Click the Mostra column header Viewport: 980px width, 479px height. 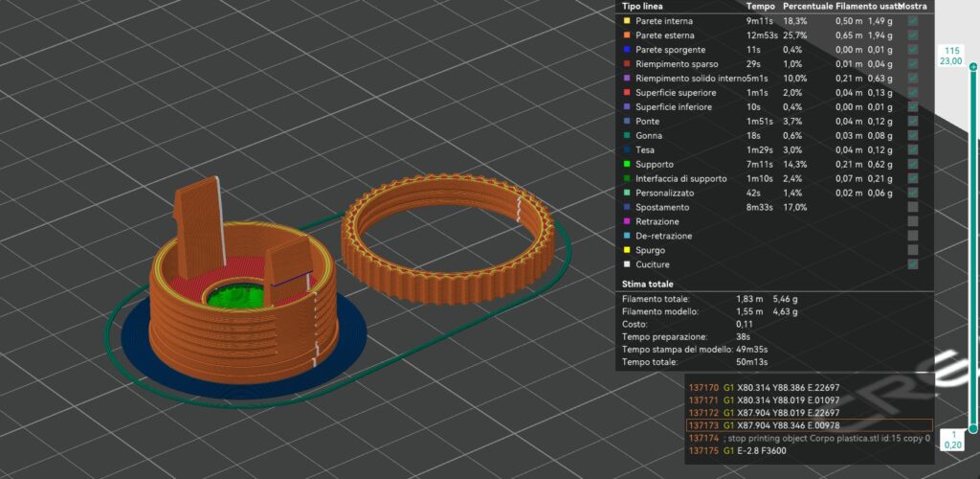[914, 7]
